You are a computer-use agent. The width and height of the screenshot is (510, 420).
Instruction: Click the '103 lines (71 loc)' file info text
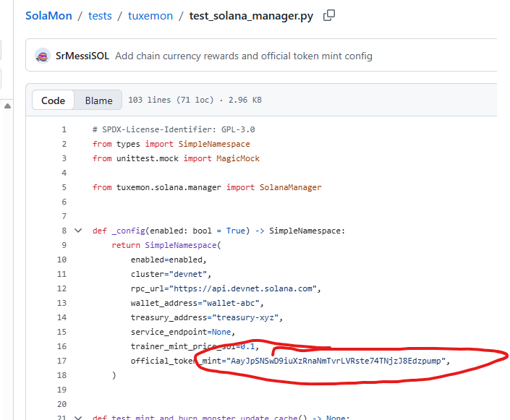171,100
